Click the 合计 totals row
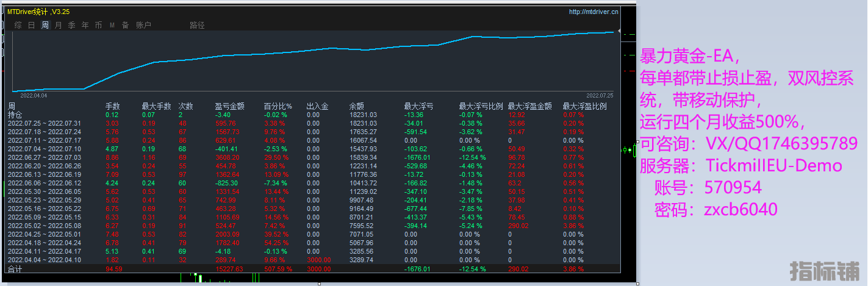 [14, 268]
